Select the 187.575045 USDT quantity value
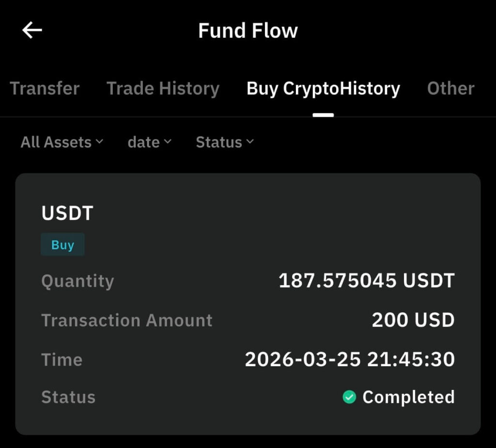 366,281
